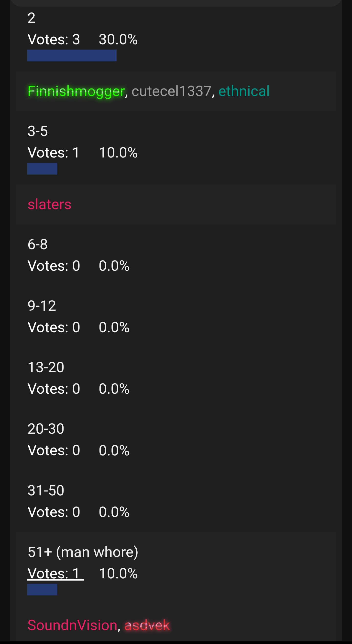352x644 pixels.
Task: Select the 20-30 poll option label
Action: [x=46, y=429]
